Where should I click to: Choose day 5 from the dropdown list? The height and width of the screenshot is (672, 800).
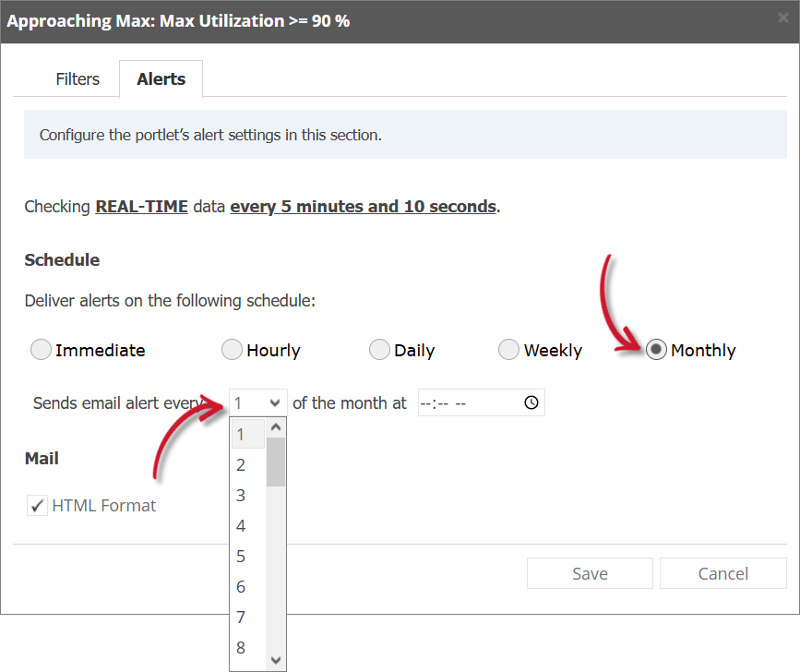coord(241,556)
